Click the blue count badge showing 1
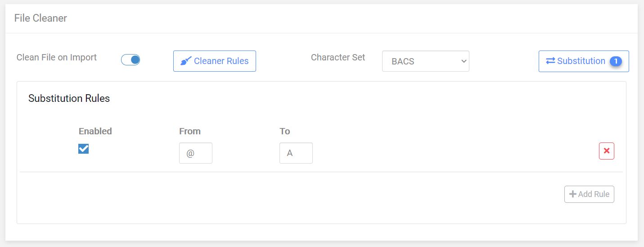This screenshot has width=644, height=247. coord(616,61)
